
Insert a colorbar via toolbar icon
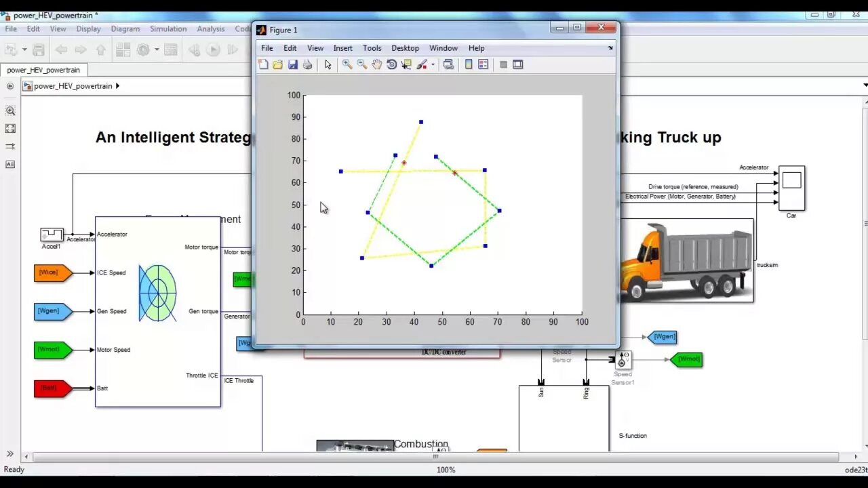click(x=469, y=64)
